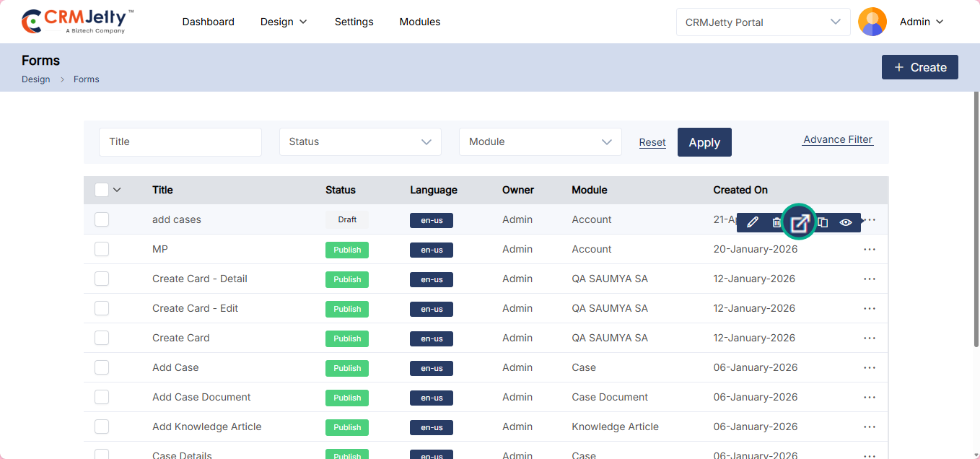This screenshot has width=980, height=459.
Task: Click the trash delete icon for add cases
Action: [776, 222]
